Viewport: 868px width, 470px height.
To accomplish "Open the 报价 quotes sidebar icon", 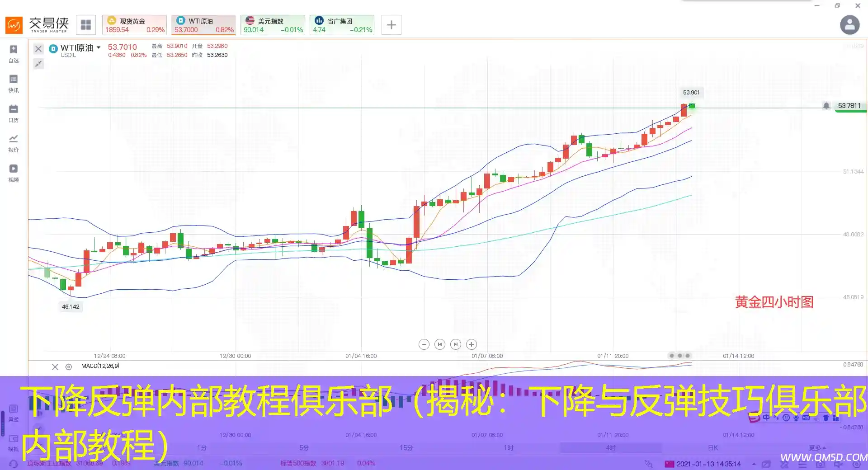I will coord(14,143).
